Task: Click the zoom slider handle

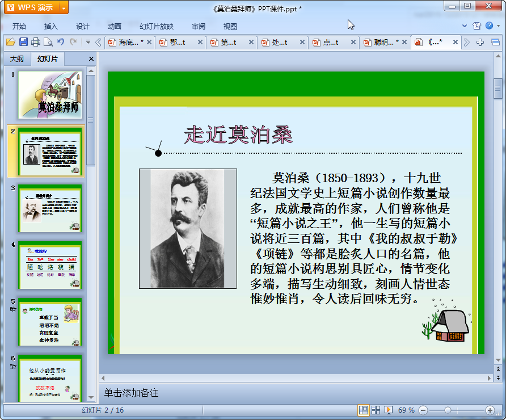Action: 448,410
